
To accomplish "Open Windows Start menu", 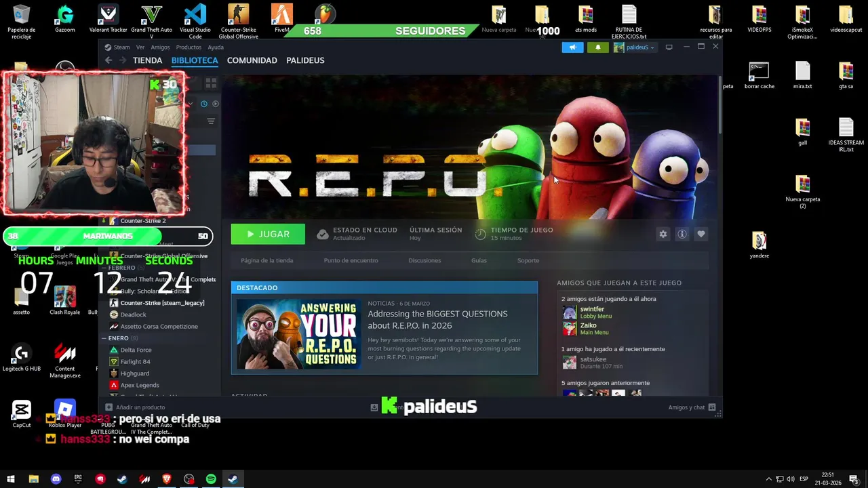I will pos(11,479).
